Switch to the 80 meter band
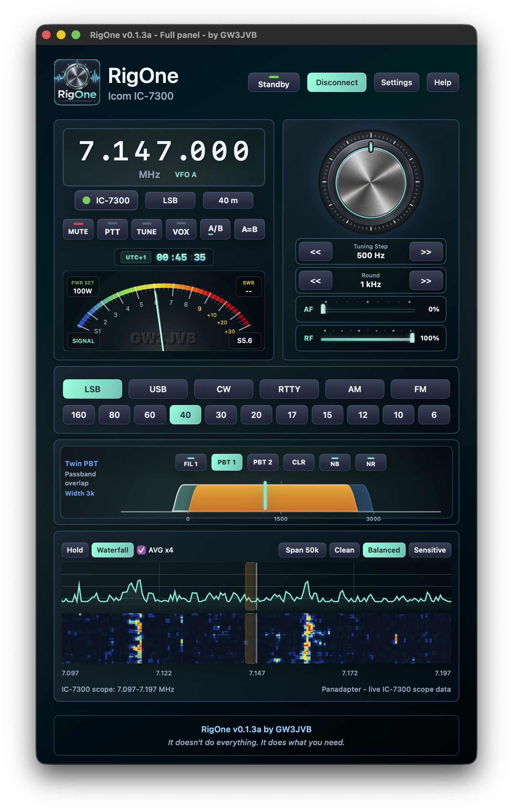Screen dimensions: 513x812 tap(114, 415)
